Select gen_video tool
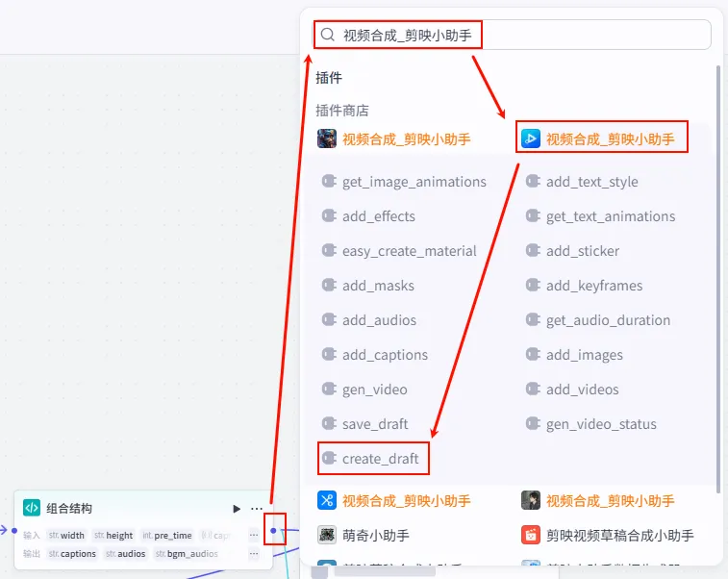This screenshot has width=728, height=579. click(x=364, y=390)
